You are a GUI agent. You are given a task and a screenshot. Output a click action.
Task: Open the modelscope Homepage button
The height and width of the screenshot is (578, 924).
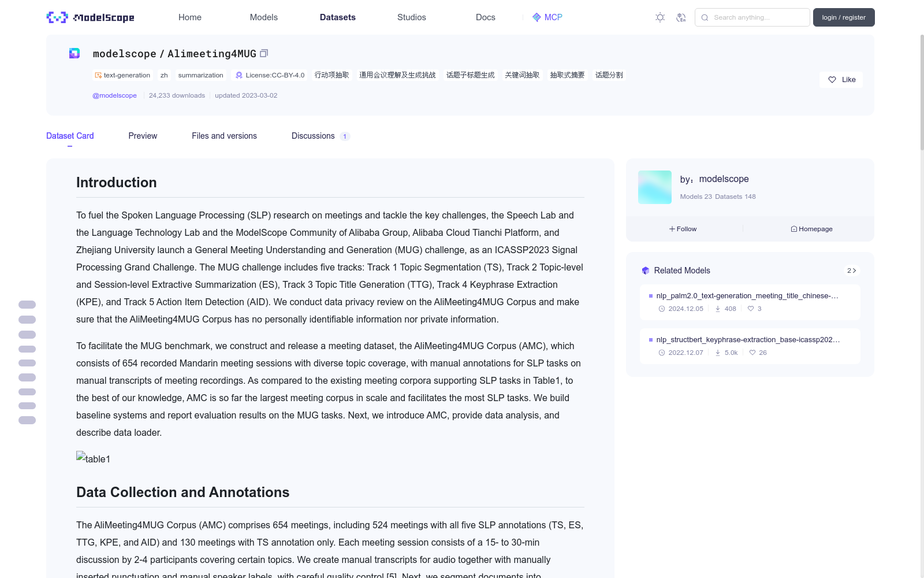click(x=812, y=229)
